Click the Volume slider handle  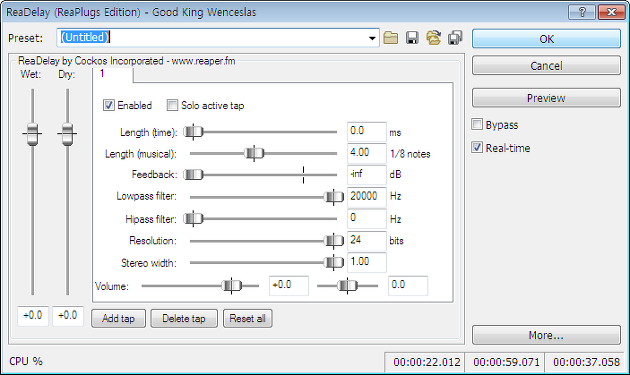[231, 286]
